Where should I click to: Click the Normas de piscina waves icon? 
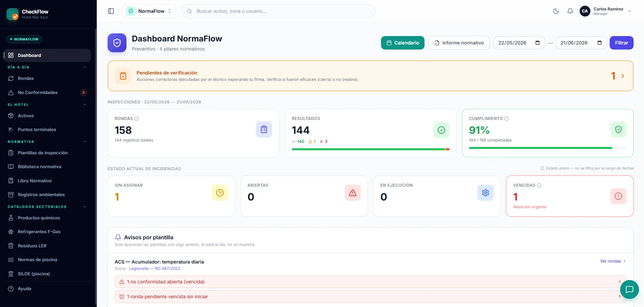coord(11,260)
